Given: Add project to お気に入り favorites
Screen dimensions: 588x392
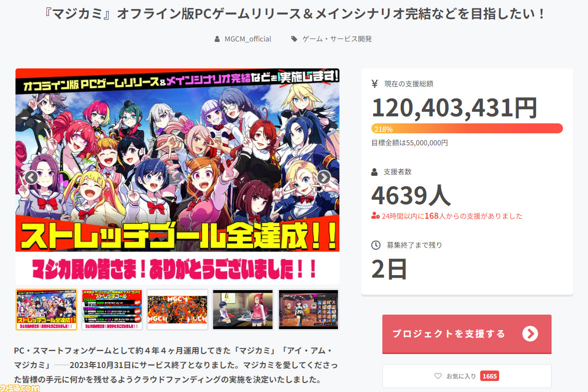Looking at the screenshot, I should [x=467, y=376].
